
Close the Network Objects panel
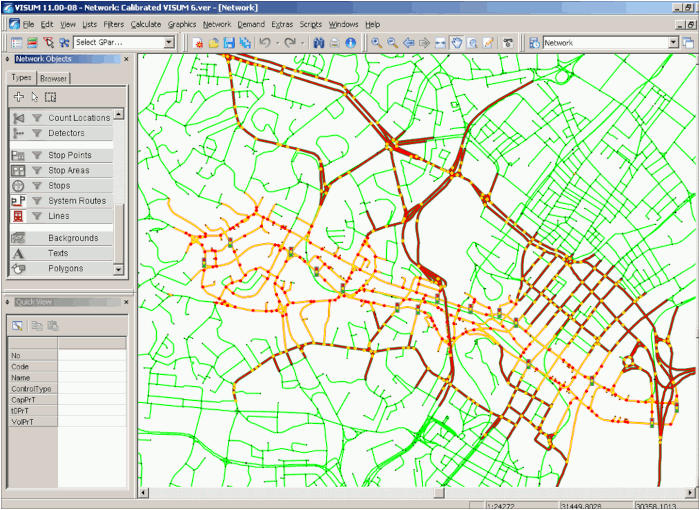click(126, 59)
